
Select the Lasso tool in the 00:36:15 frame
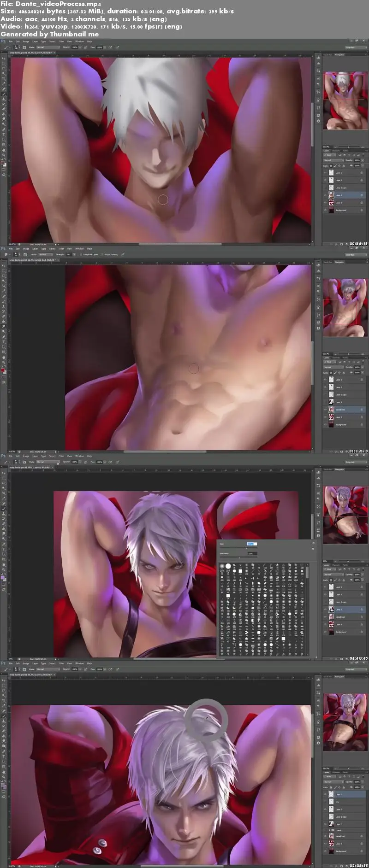pos(4,69)
